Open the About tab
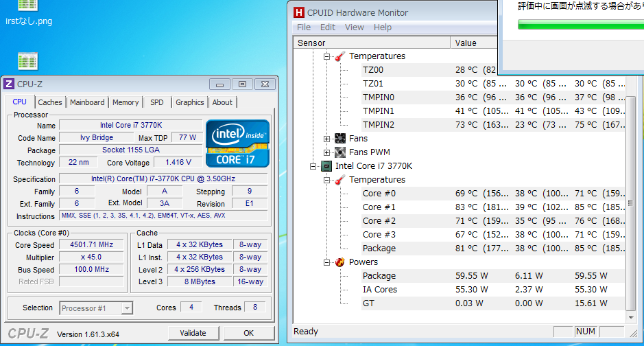644x346 pixels. [x=222, y=102]
